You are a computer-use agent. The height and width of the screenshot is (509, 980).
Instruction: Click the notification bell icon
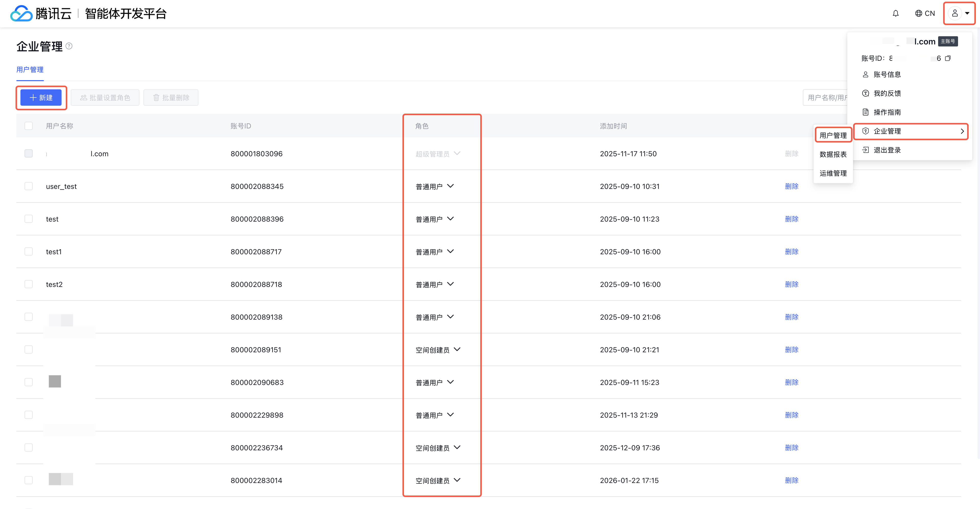pyautogui.click(x=895, y=14)
